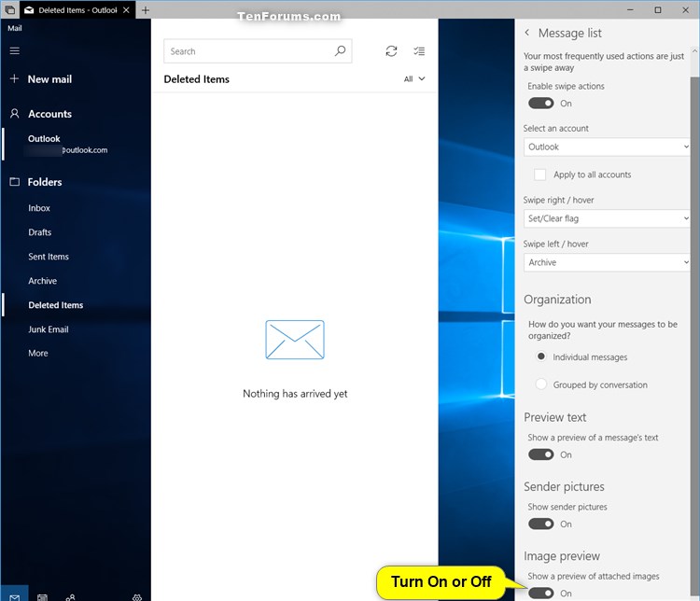The width and height of the screenshot is (700, 601).
Task: Open the Swipe left / hover dropdown
Action: 607,262
